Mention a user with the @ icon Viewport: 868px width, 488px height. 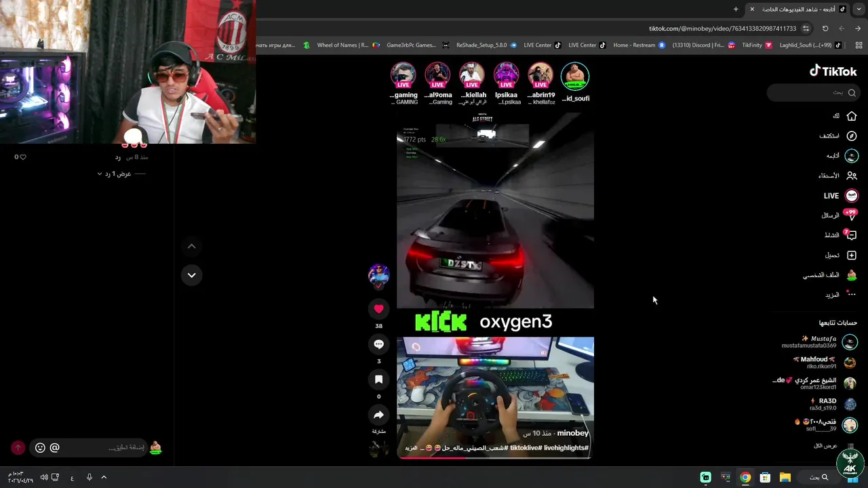click(x=55, y=447)
